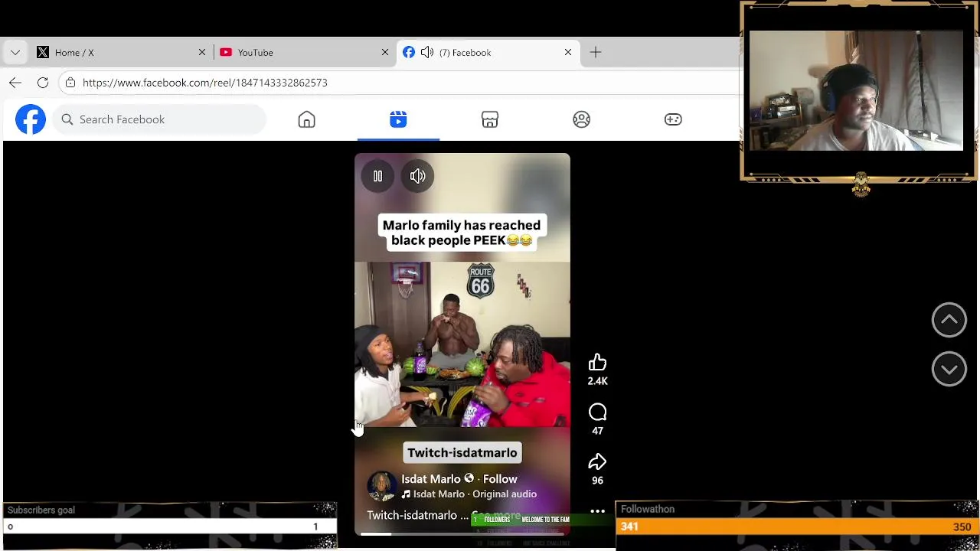Click the YouTube favicon on second tab
The width and height of the screenshot is (980, 551).
[226, 52]
